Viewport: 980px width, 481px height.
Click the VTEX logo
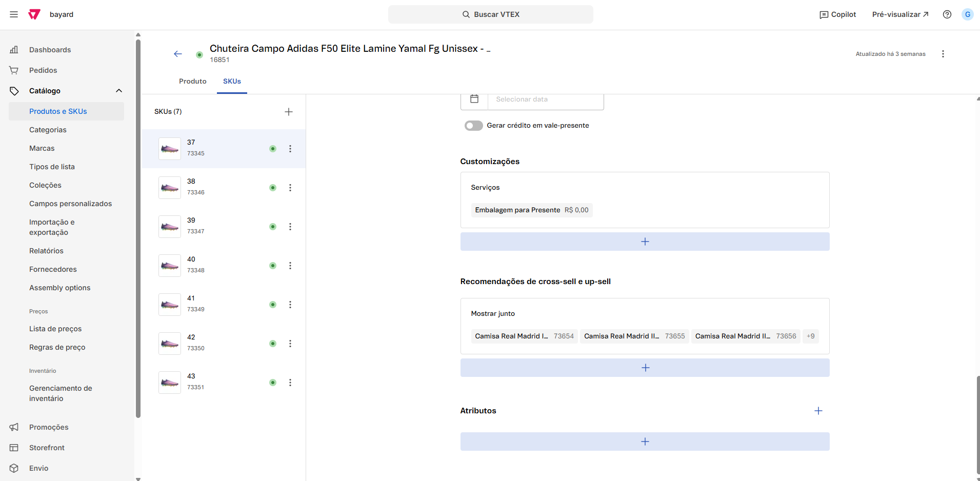34,14
